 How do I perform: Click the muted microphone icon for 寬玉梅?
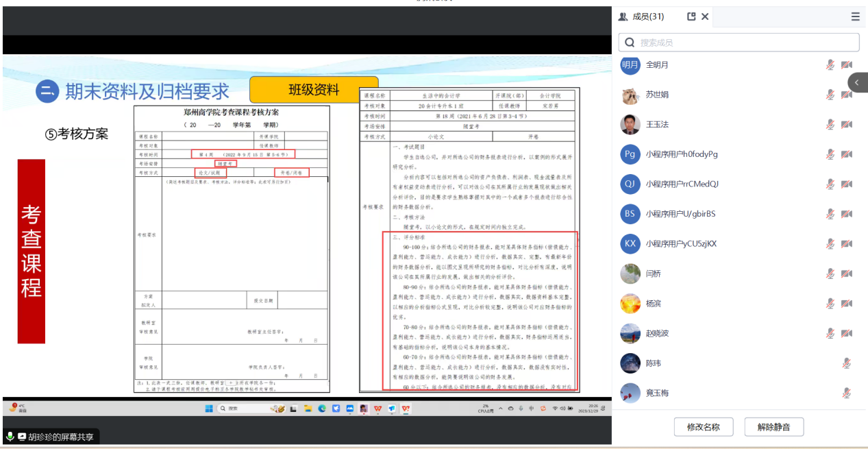(847, 393)
